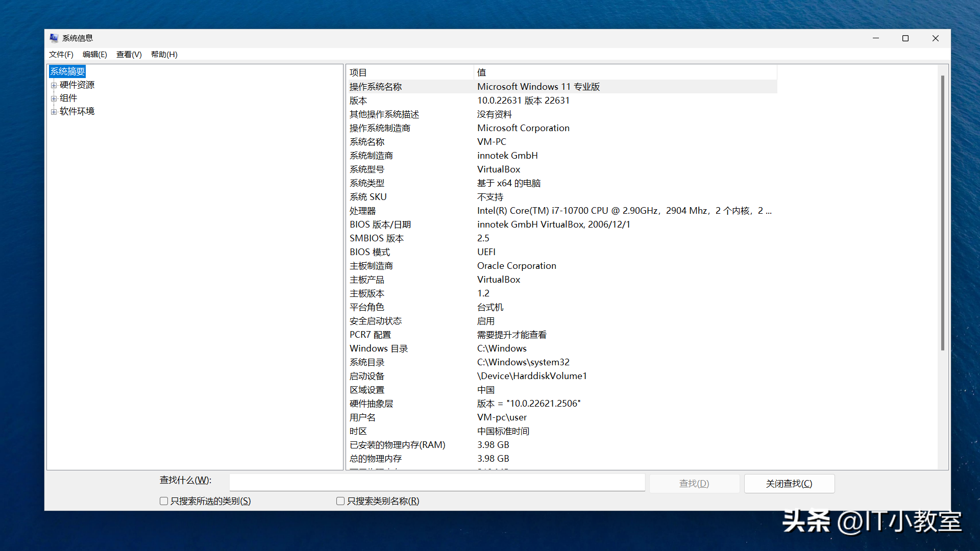The image size is (980, 551).
Task: Click the 项目 column header
Action: click(x=410, y=72)
